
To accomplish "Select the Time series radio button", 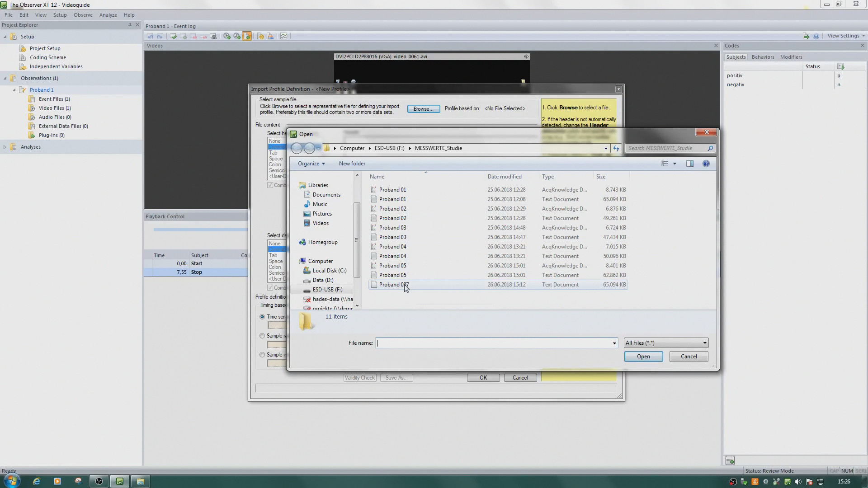I will [x=262, y=317].
